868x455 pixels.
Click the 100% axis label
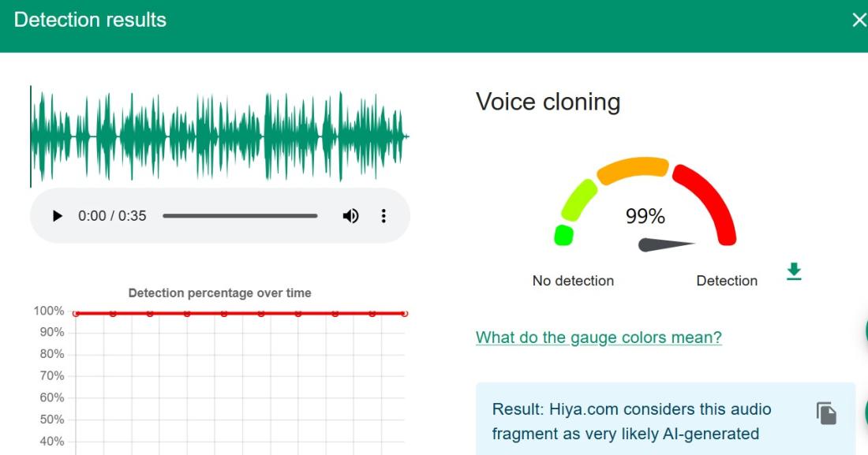pos(49,311)
